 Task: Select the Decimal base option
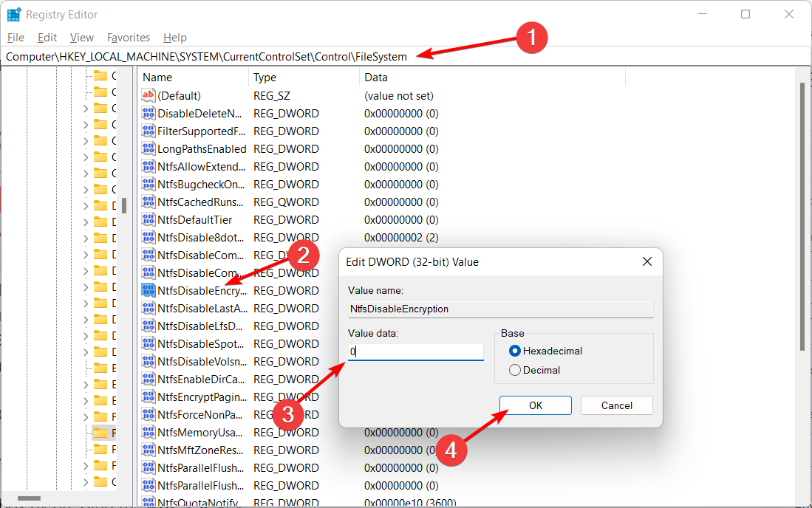pyautogui.click(x=534, y=370)
